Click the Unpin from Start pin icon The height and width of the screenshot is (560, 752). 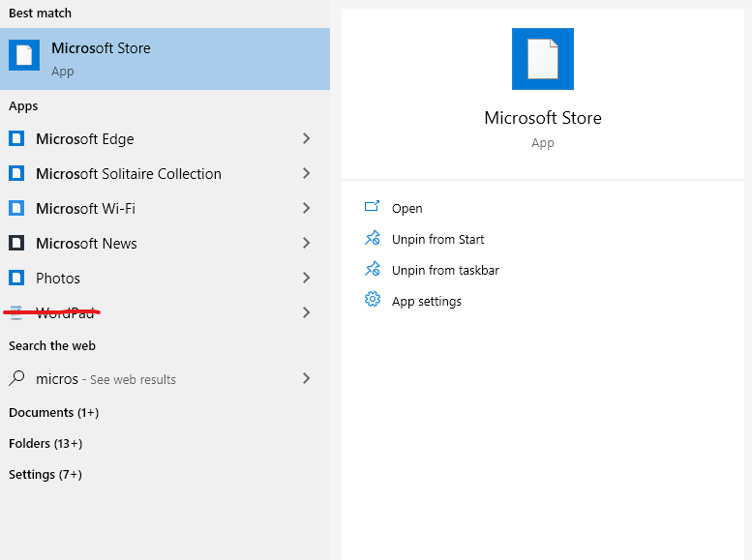click(x=373, y=238)
